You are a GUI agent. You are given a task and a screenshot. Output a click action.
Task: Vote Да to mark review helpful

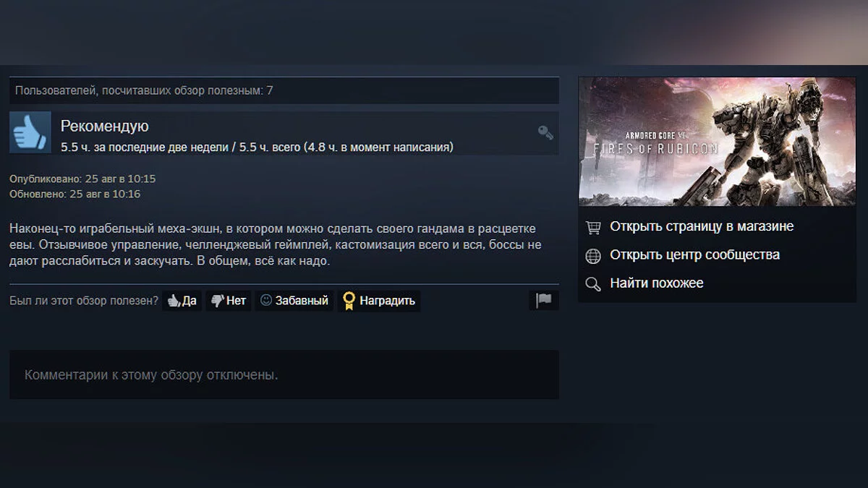tap(182, 301)
